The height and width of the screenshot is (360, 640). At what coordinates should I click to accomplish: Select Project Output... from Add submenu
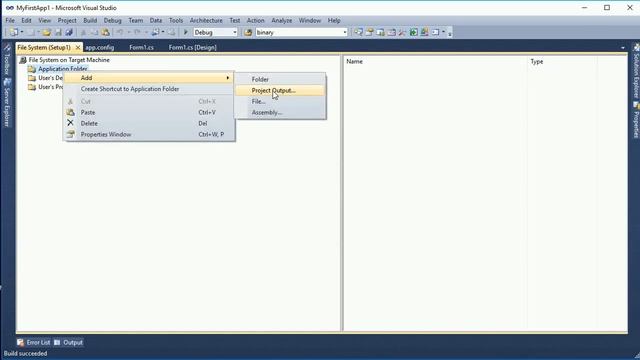pos(280,90)
